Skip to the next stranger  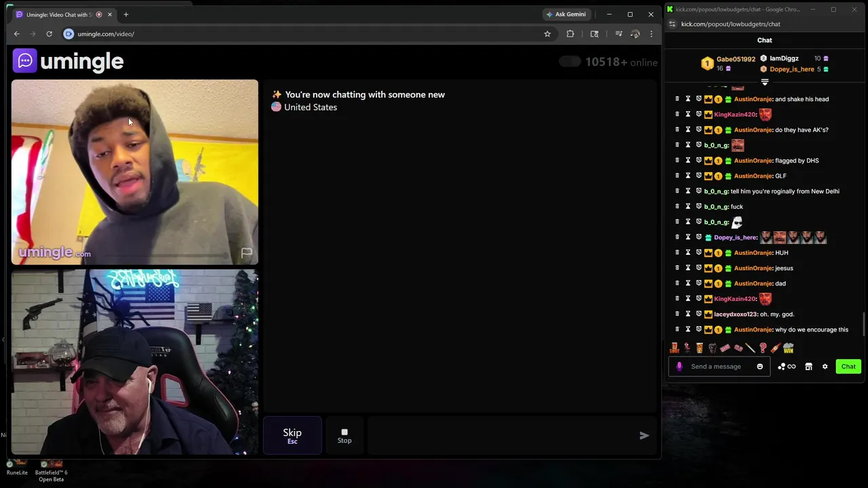point(292,436)
